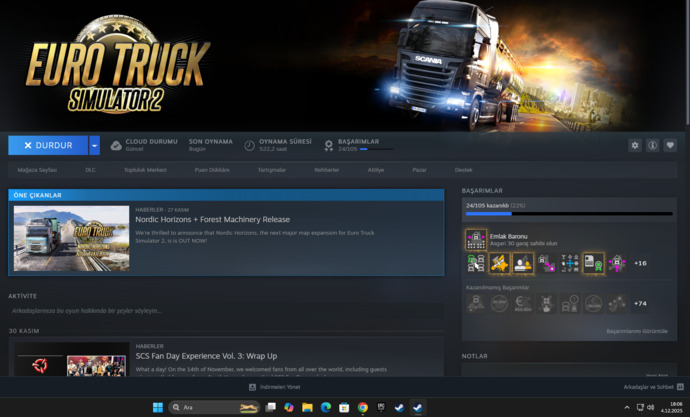
Task: Show the +16 more earned achievements
Action: pos(640,263)
